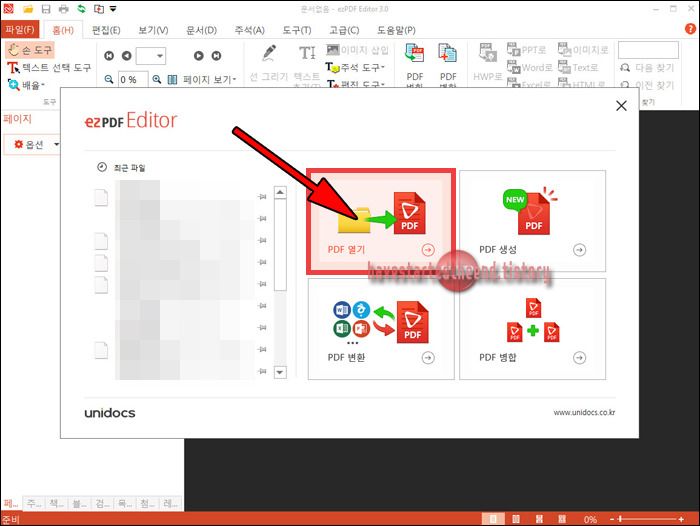Click 다음 찾기 find next
700x526 pixels.
[x=647, y=68]
